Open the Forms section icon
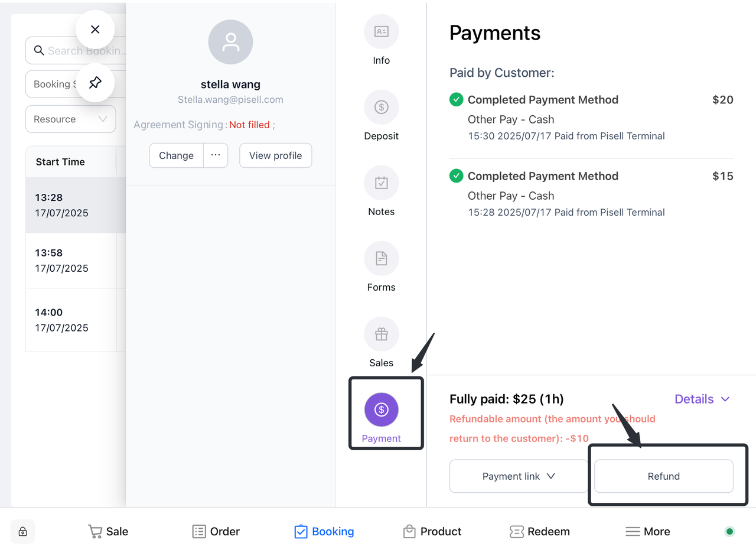The image size is (756, 556). pyautogui.click(x=381, y=259)
